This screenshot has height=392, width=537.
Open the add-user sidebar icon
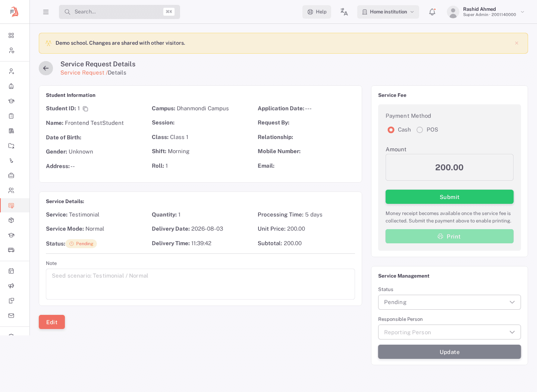click(11, 71)
